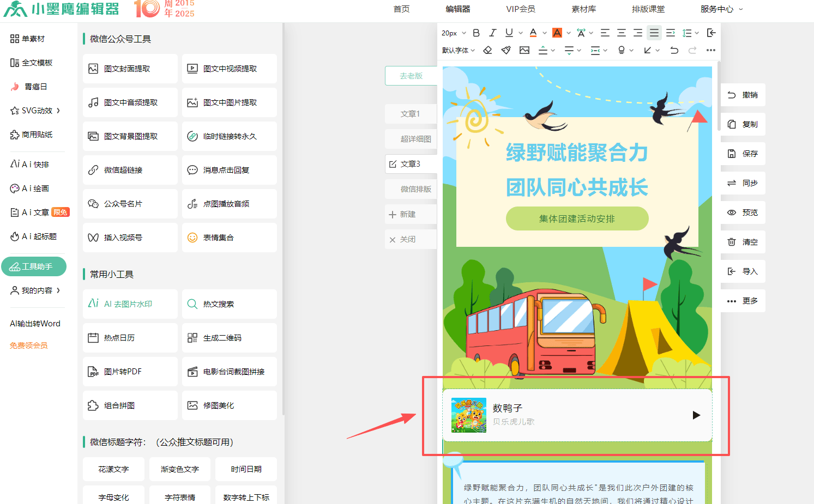The height and width of the screenshot is (504, 814).
Task: Open the 表情集合 emoji tool
Action: tap(229, 238)
